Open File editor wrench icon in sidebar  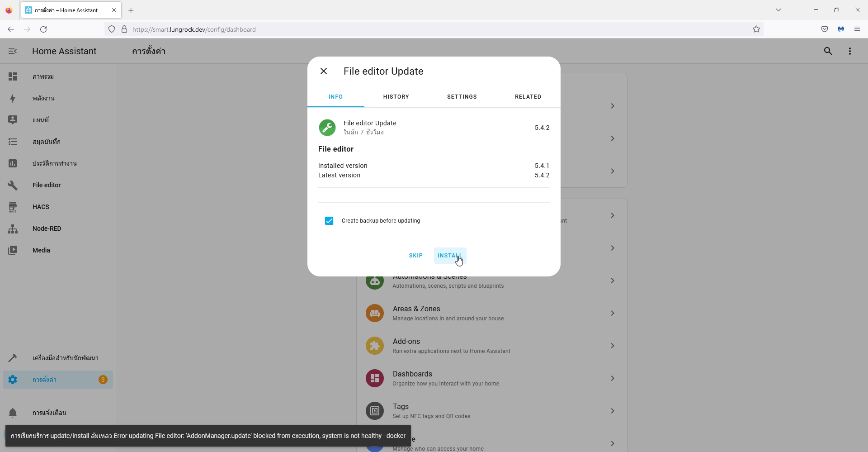point(13,185)
